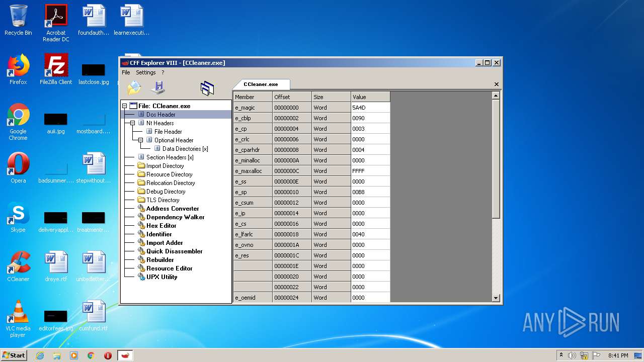
Task: Open Firefox desktop shortcut
Action: pos(18,69)
